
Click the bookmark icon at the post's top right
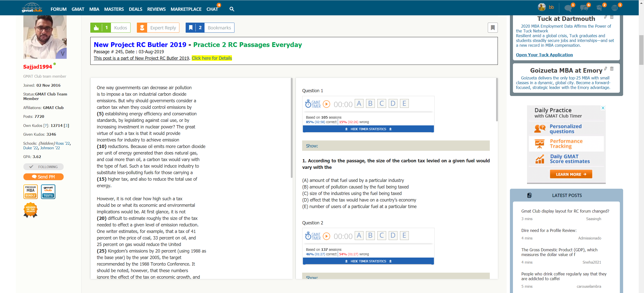493,28
